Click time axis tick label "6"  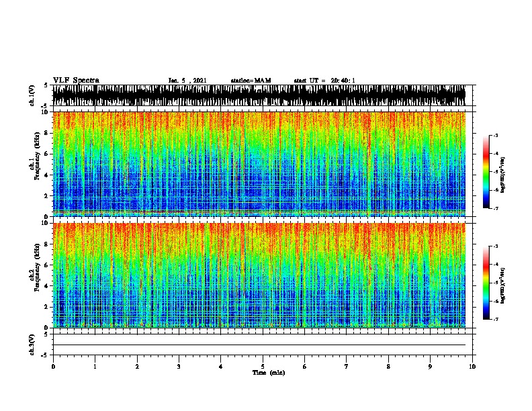304,366
